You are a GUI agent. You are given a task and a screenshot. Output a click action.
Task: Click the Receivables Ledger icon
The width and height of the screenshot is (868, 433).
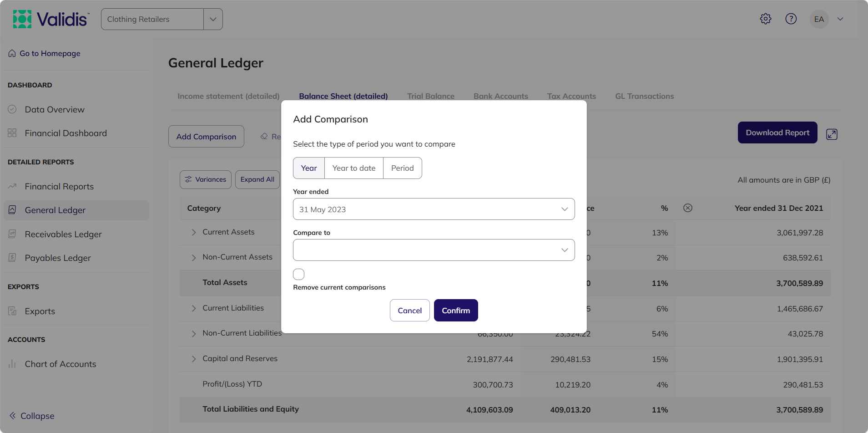[12, 234]
